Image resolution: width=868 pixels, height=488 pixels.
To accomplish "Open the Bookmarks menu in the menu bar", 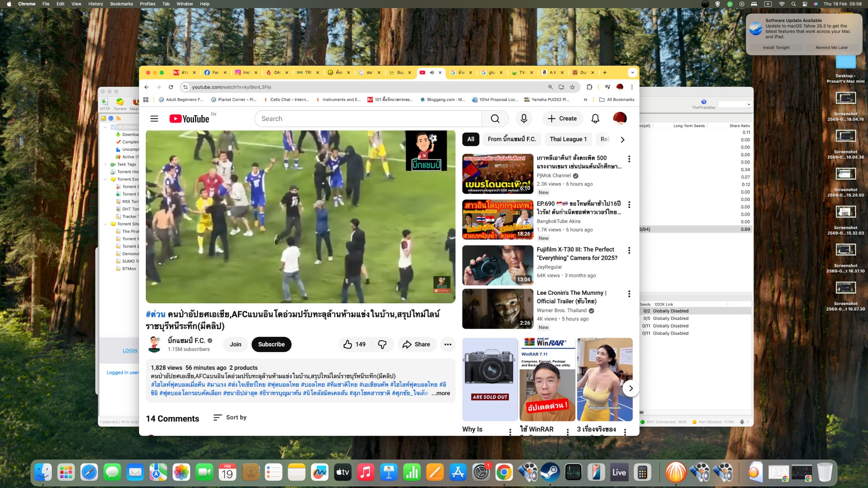I will click(121, 4).
